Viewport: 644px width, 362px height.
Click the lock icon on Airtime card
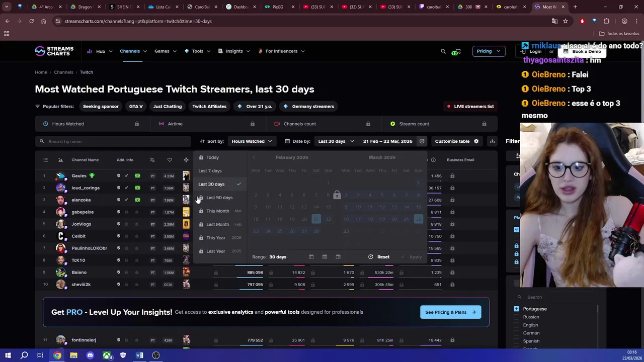click(253, 124)
